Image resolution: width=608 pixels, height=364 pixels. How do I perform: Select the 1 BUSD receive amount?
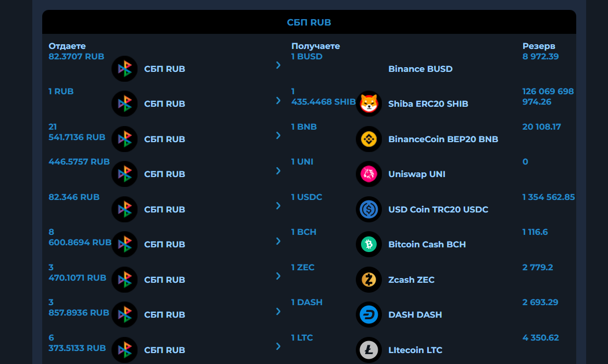click(x=307, y=57)
